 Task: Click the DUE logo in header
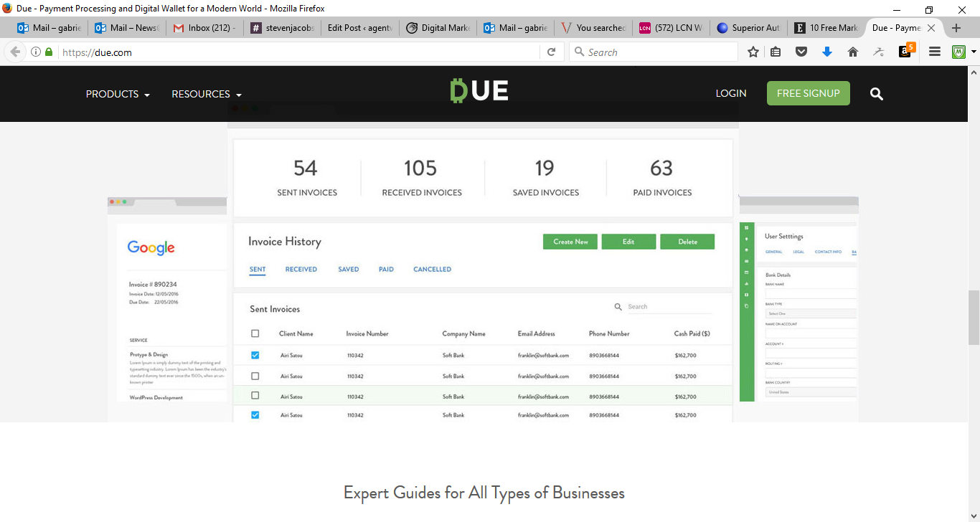479,90
